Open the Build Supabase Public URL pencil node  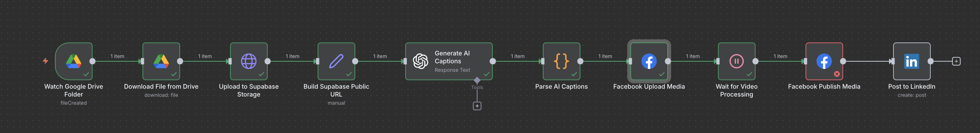[x=336, y=61]
